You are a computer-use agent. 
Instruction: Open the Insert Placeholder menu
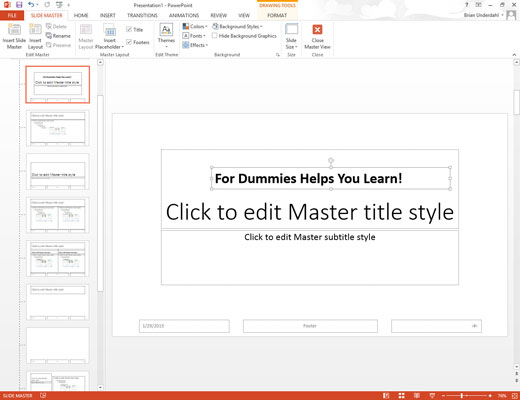pos(109,36)
